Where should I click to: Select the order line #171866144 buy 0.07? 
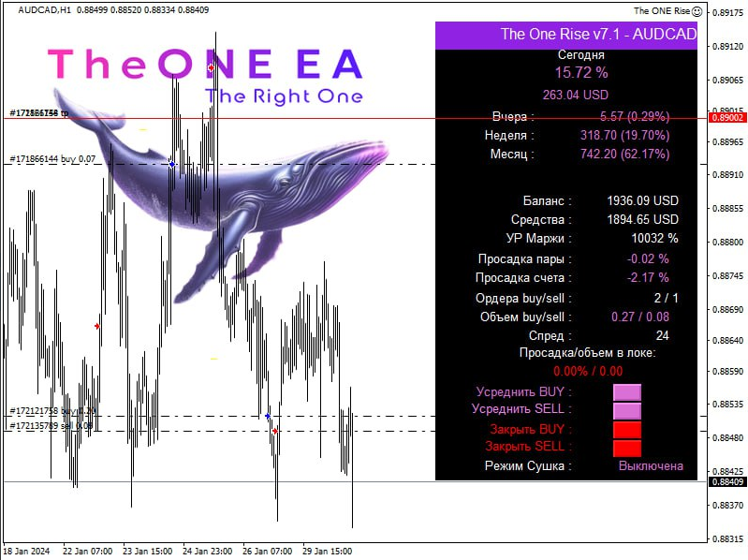[52, 159]
